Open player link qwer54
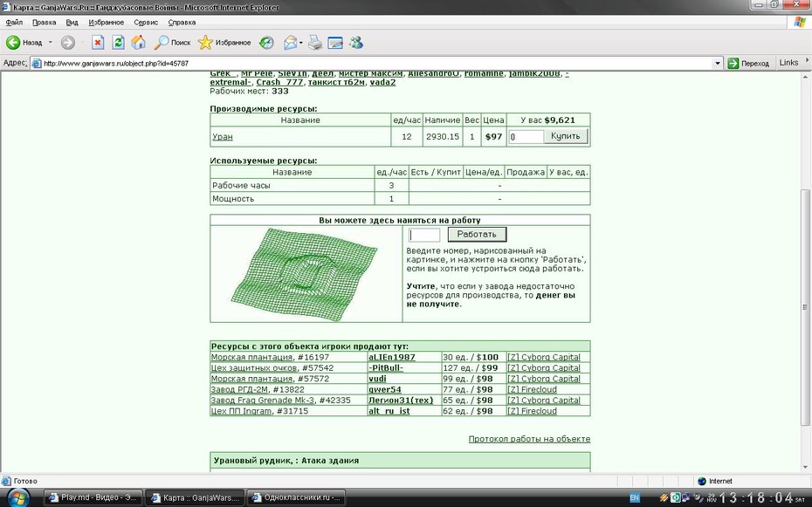Viewport: 812px width, 507px height. 385,389
